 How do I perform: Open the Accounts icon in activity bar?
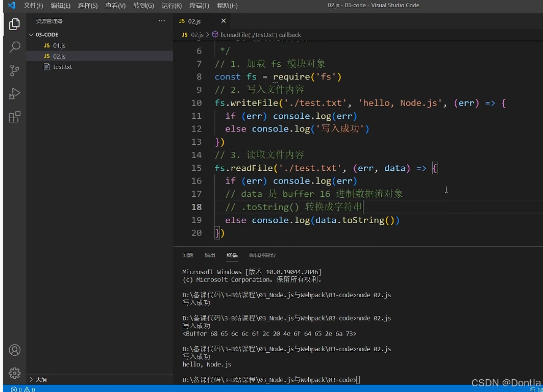pyautogui.click(x=14, y=350)
